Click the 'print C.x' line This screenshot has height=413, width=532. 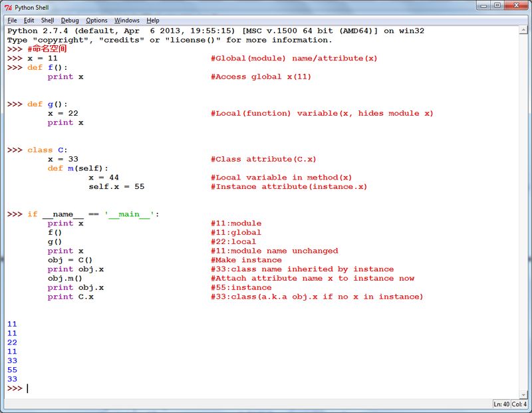pyautogui.click(x=70, y=297)
